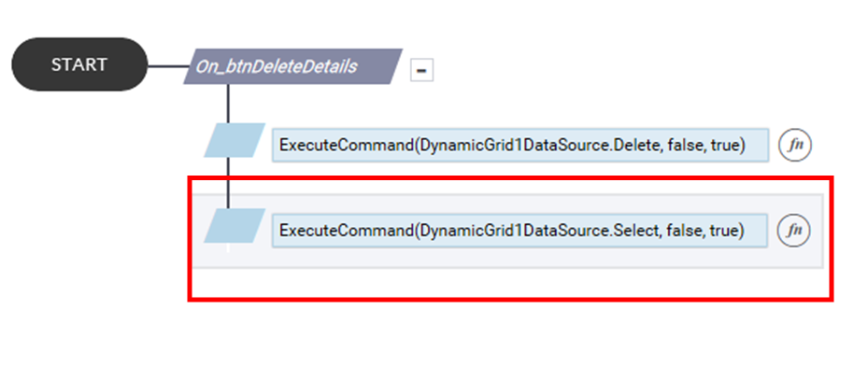Click vertical connector line under On_btnDeleteDetails

point(228,104)
